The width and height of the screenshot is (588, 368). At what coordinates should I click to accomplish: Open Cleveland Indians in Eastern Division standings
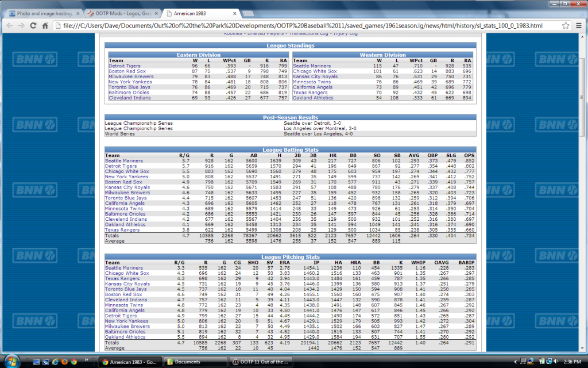click(130, 98)
